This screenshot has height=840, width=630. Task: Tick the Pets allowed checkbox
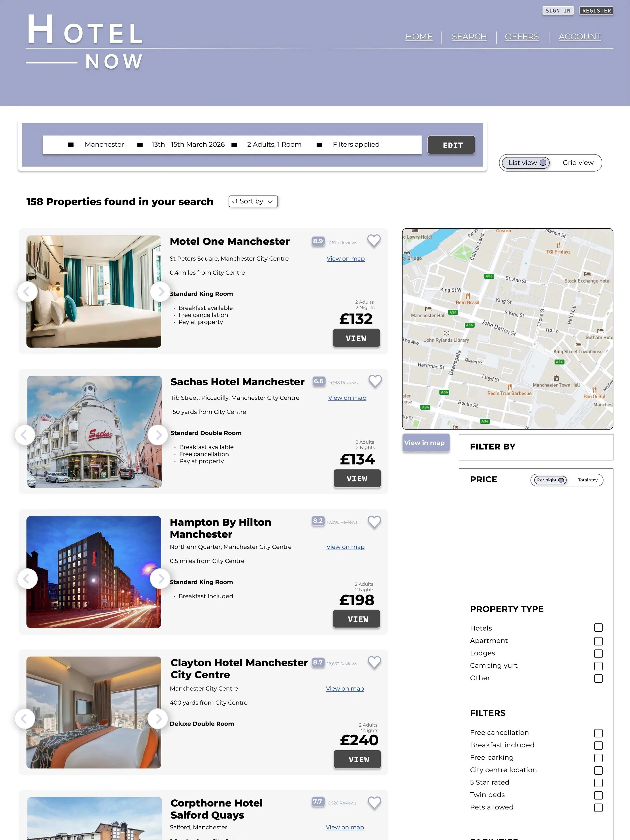[598, 807]
